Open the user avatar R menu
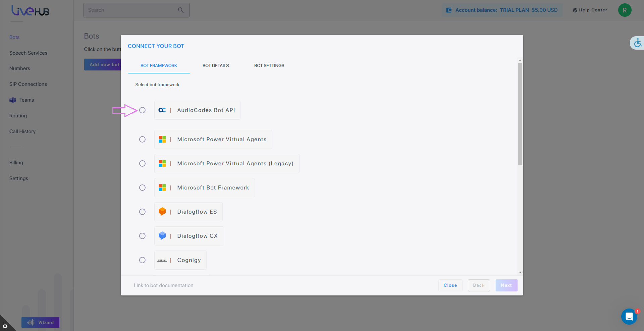The image size is (644, 331). pyautogui.click(x=625, y=10)
